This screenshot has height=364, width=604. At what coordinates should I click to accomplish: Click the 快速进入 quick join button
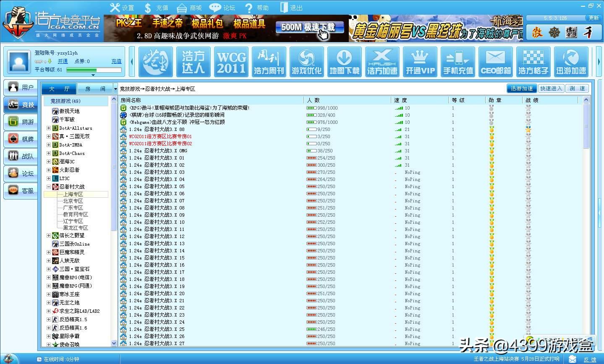[551, 89]
